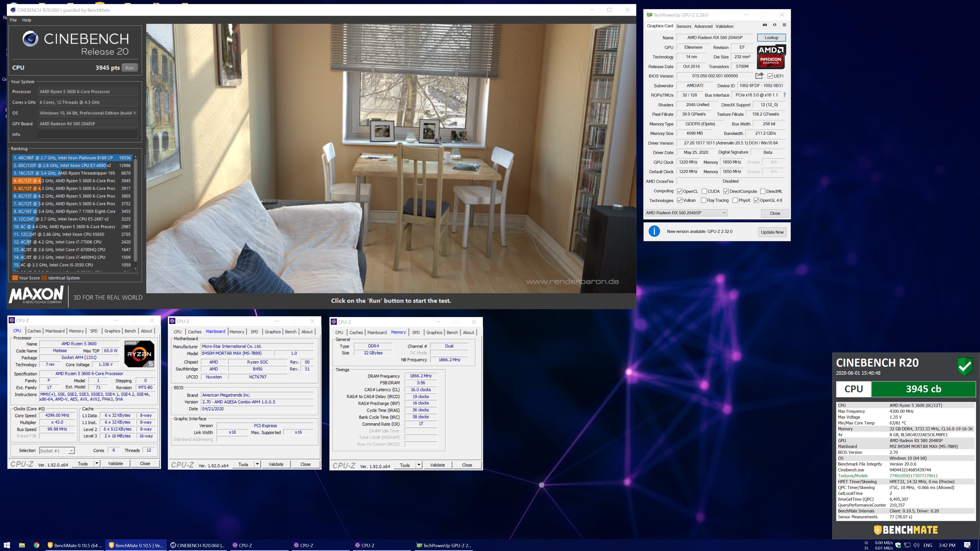Open Google Chrome from the taskbar
Viewport: 980px width, 551px height.
point(36,545)
